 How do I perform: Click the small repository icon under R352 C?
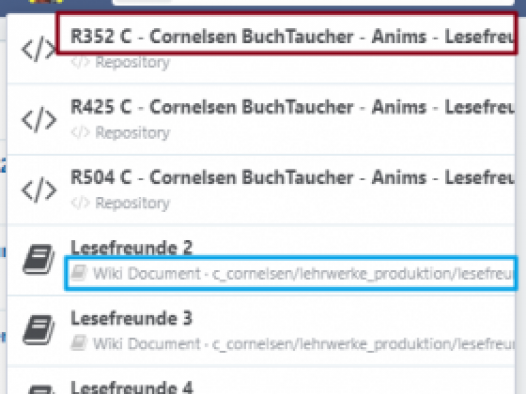click(81, 62)
